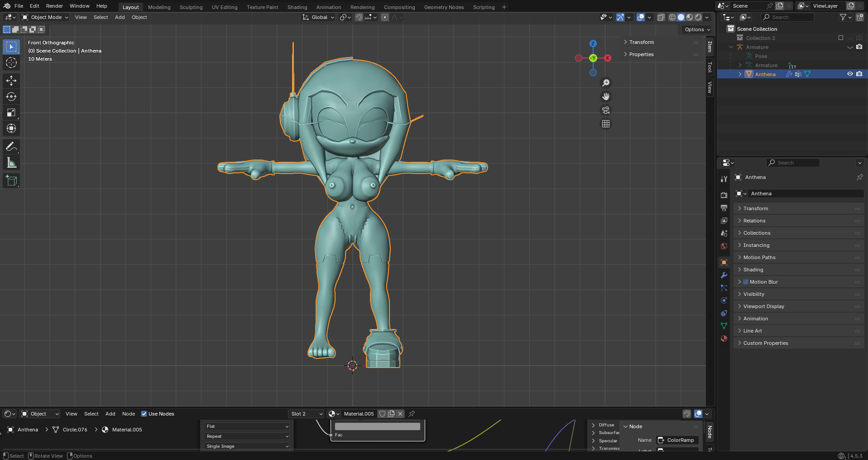This screenshot has width=868, height=460.
Task: Expand the Viewport Display panel
Action: (x=799, y=306)
